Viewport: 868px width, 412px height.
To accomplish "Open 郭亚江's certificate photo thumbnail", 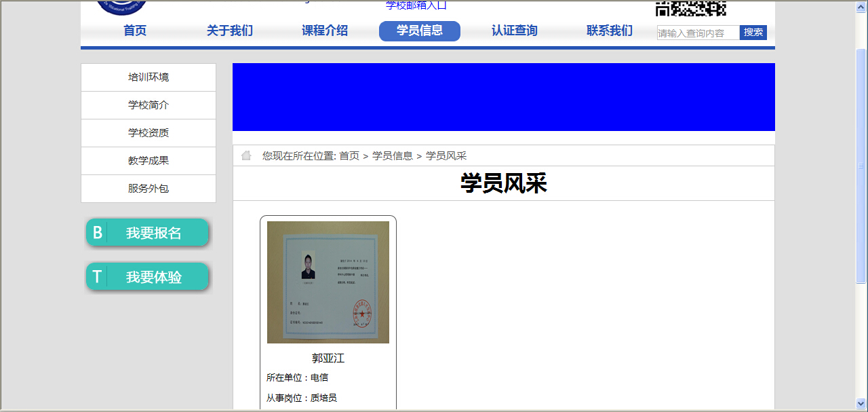I will click(328, 282).
